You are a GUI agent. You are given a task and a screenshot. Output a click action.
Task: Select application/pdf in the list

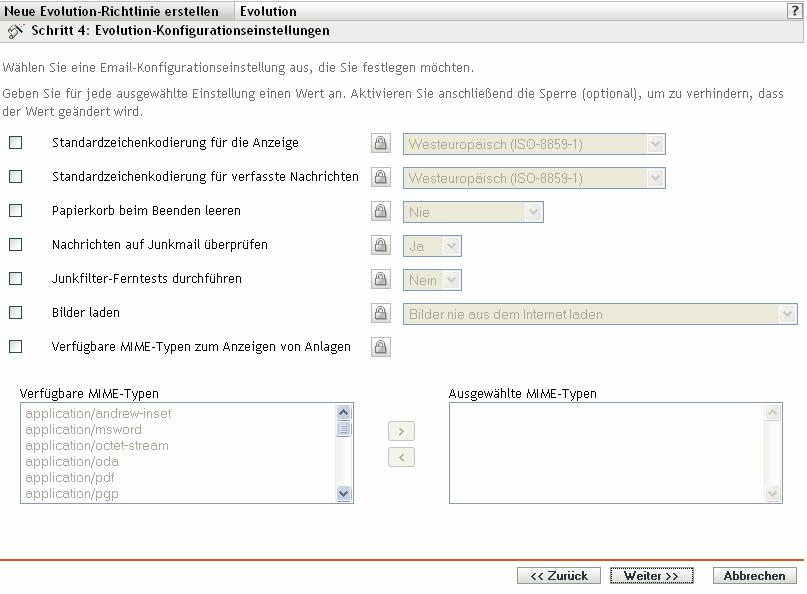tap(70, 477)
